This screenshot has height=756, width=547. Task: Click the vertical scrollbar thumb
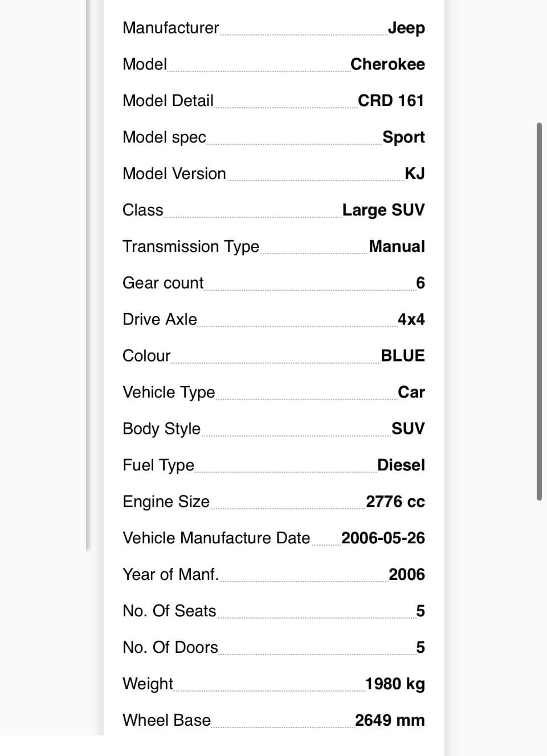click(x=539, y=311)
